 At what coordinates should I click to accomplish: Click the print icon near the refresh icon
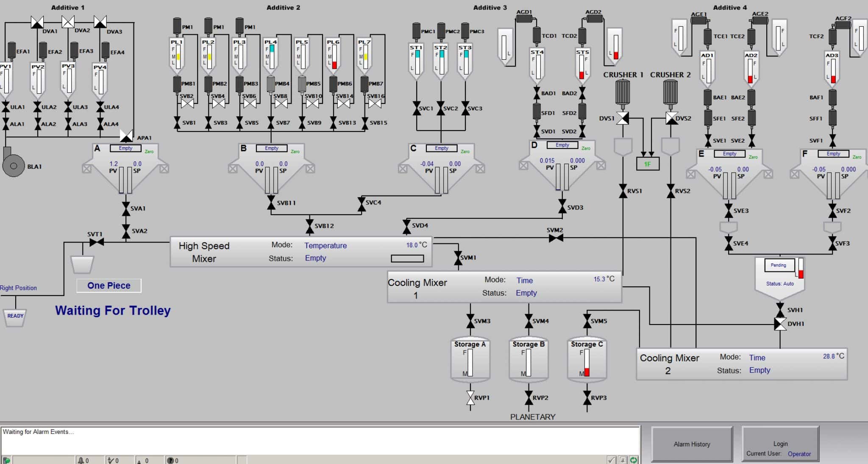[623, 460]
